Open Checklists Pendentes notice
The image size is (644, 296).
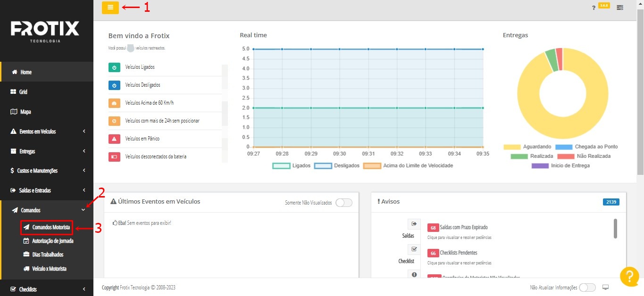click(458, 253)
